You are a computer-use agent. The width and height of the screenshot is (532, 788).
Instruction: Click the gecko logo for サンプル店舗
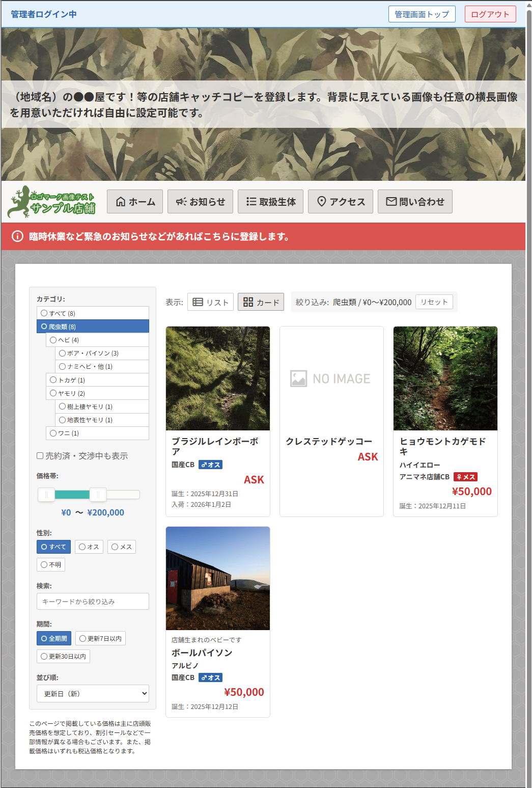point(51,202)
